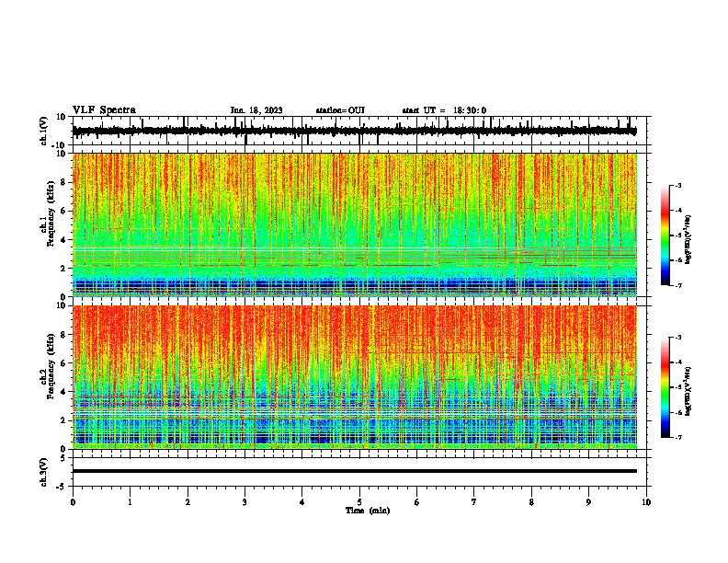Click the "-3" label on ch.1 color bar
728x563 pixels.
[677, 186]
